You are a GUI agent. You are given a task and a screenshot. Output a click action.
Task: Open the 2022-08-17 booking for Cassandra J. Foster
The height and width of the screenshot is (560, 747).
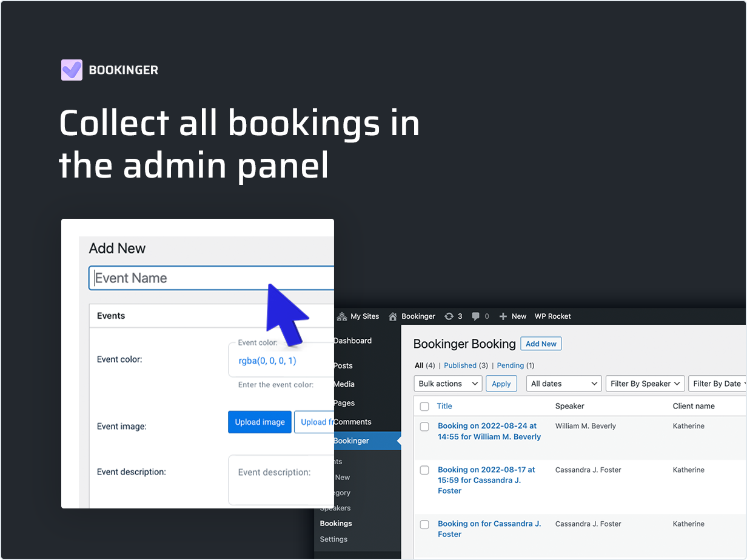(486, 480)
